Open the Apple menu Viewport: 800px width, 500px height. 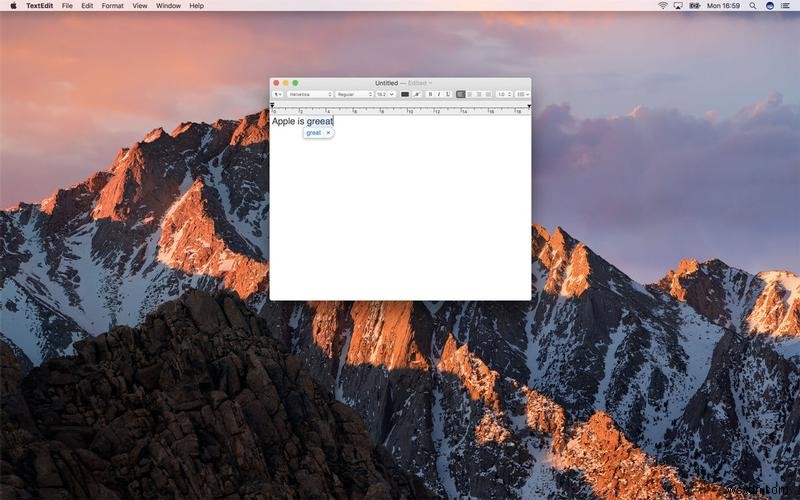coord(13,6)
